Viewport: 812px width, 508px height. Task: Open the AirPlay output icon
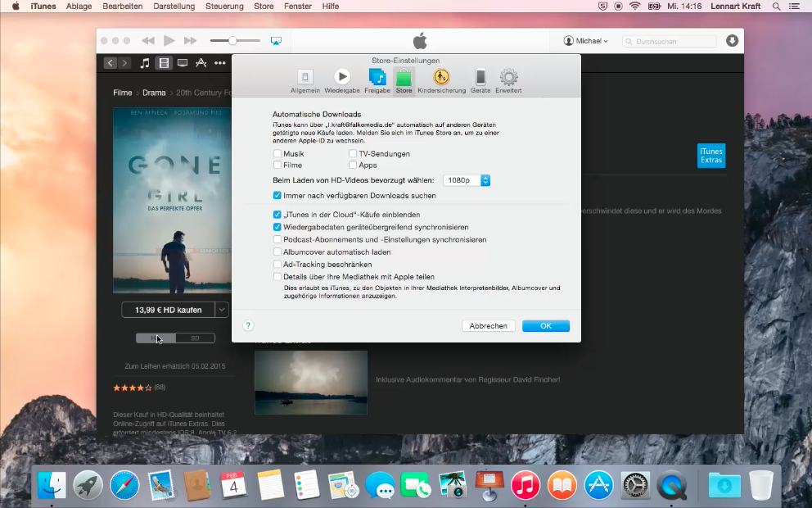(x=276, y=41)
